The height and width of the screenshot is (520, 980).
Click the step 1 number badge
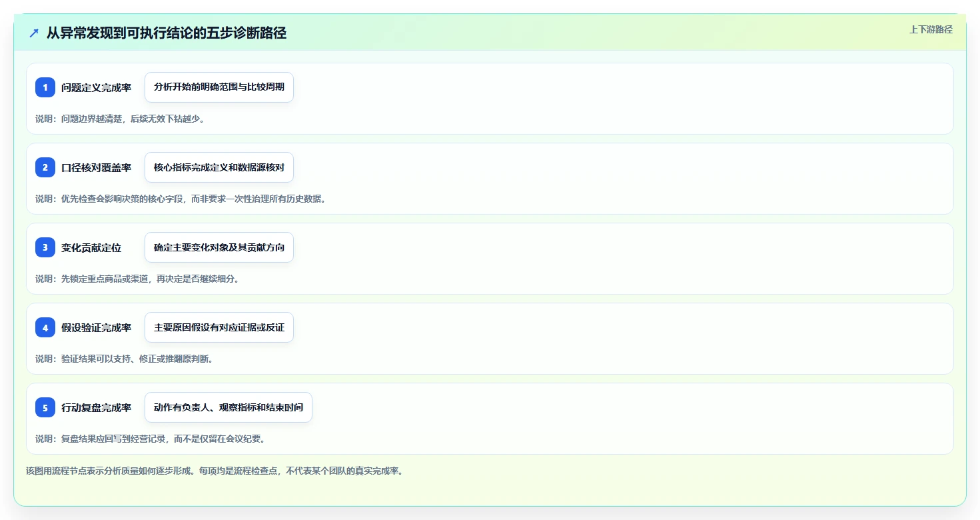45,87
